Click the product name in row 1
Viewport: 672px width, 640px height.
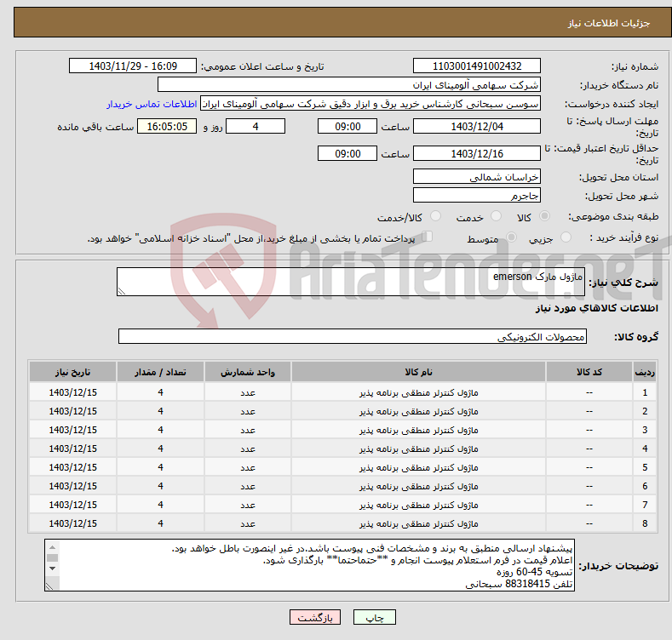pyautogui.click(x=418, y=393)
